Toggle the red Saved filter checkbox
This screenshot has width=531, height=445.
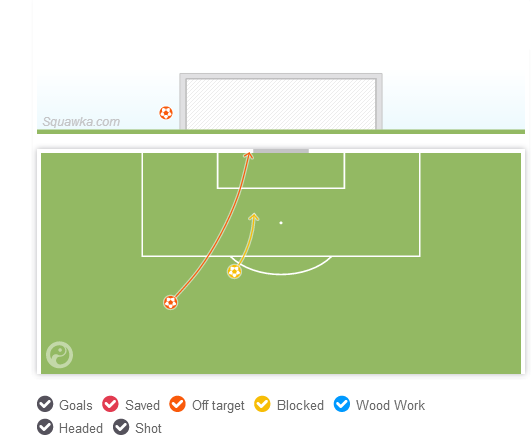(110, 404)
